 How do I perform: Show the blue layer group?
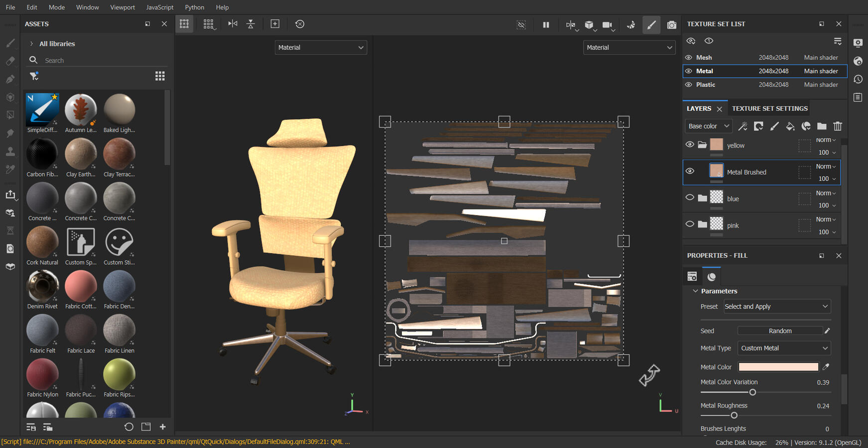[x=690, y=197]
